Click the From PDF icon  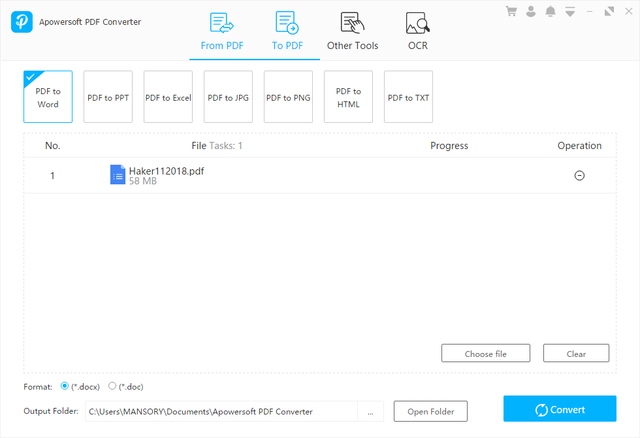(x=221, y=23)
